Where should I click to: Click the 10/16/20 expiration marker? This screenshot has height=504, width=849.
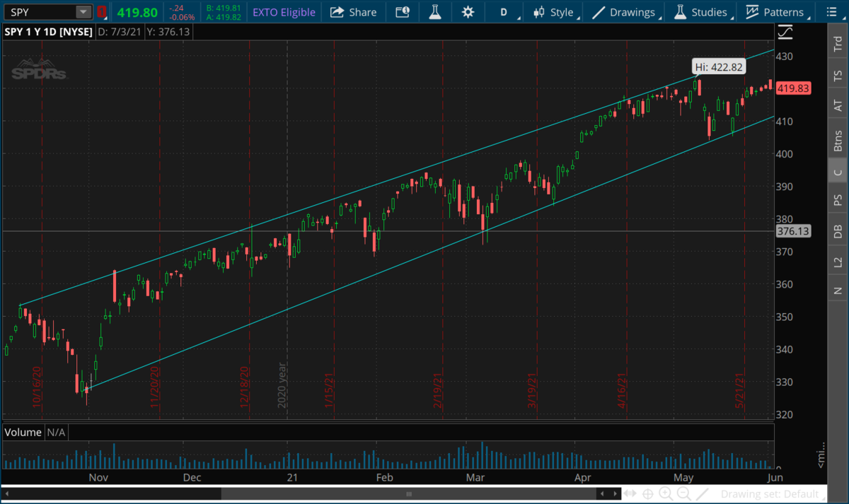tap(37, 386)
